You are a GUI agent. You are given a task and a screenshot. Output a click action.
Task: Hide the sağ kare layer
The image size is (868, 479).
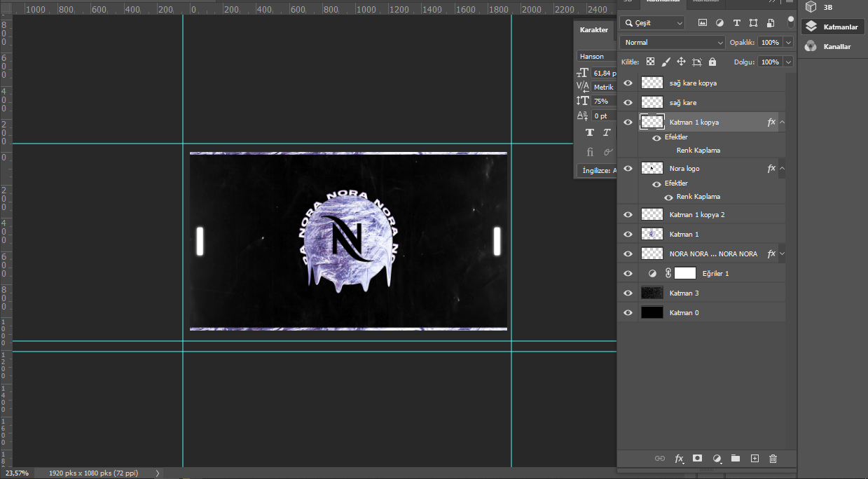coord(628,102)
